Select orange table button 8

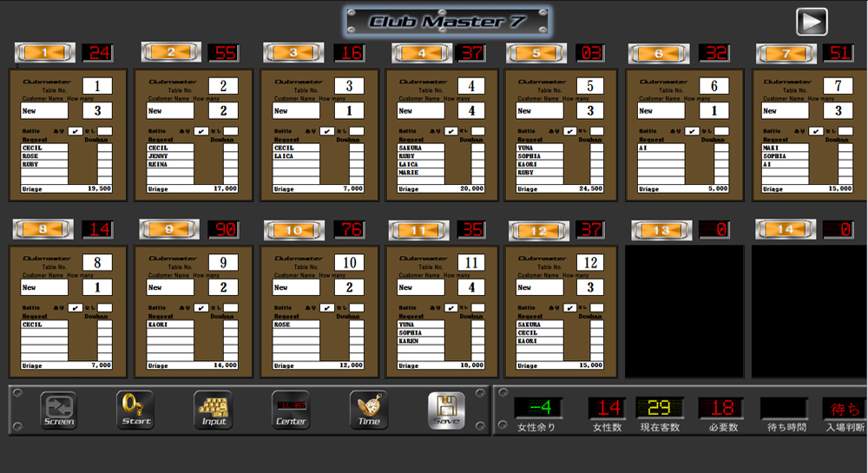click(x=43, y=229)
